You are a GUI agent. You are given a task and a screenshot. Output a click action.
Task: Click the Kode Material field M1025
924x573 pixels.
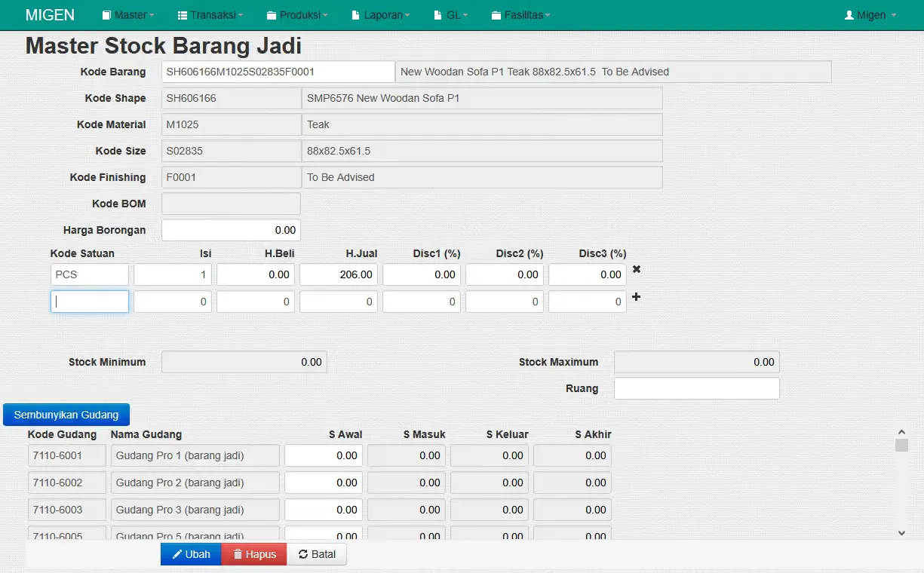click(x=231, y=124)
